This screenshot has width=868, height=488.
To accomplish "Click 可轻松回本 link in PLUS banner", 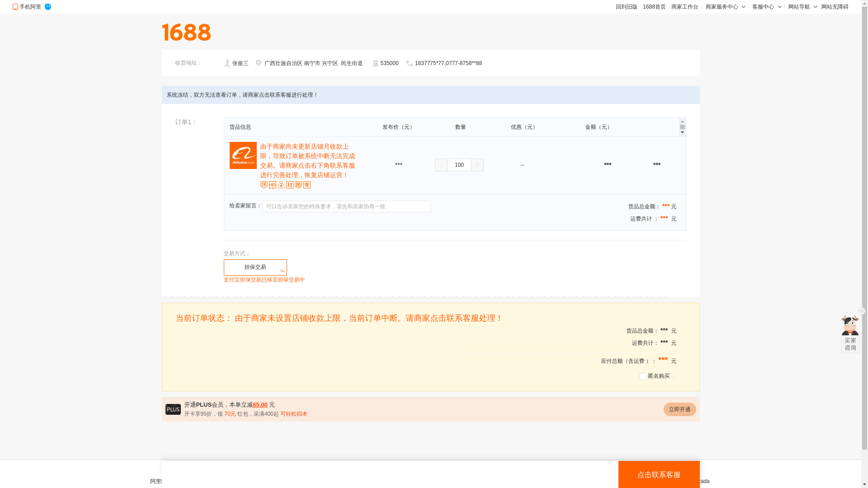I will coord(294,414).
